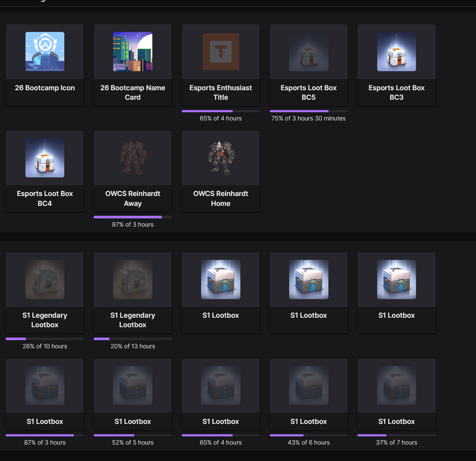Viewport: 476px width, 461px height.
Task: Click the progress bar above '52% of 5 hours'
Action: tap(132, 435)
